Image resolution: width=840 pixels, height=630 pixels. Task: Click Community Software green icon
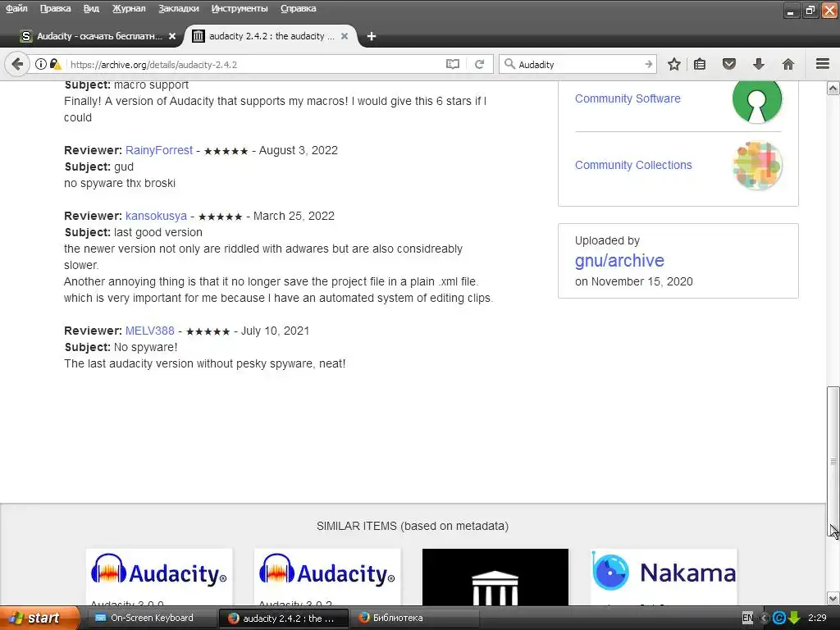[757, 99]
